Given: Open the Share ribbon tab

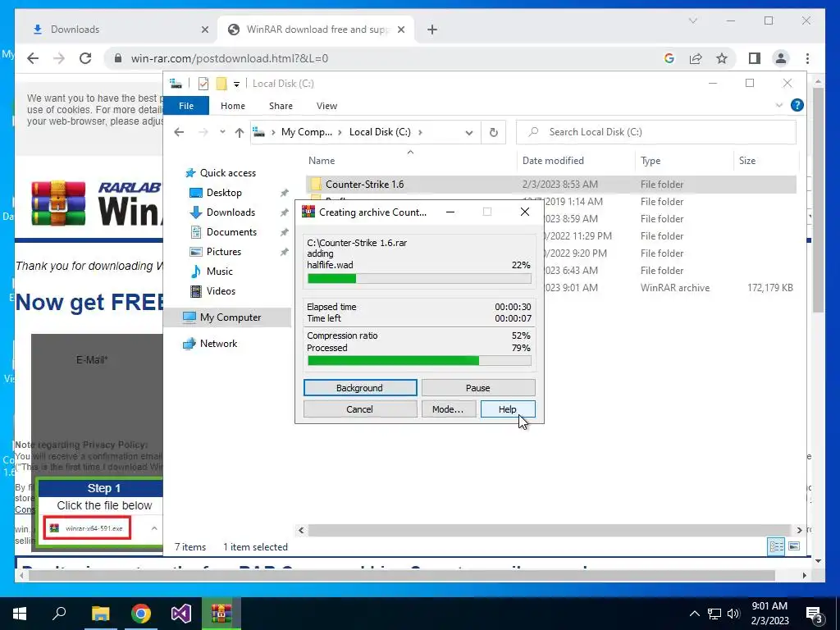Looking at the screenshot, I should [281, 106].
